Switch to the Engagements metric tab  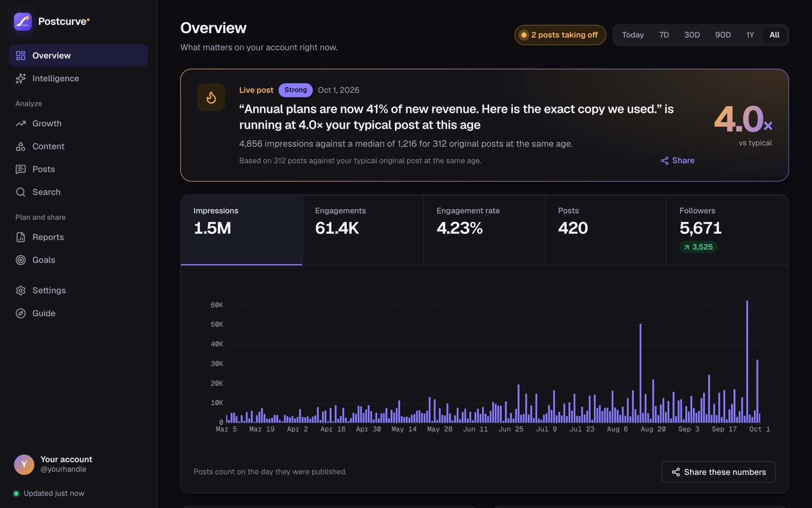click(x=363, y=230)
